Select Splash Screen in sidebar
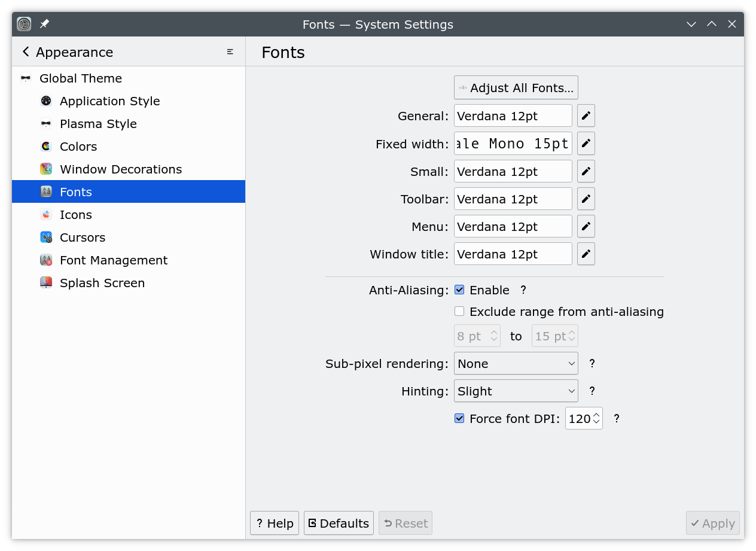 129,283
